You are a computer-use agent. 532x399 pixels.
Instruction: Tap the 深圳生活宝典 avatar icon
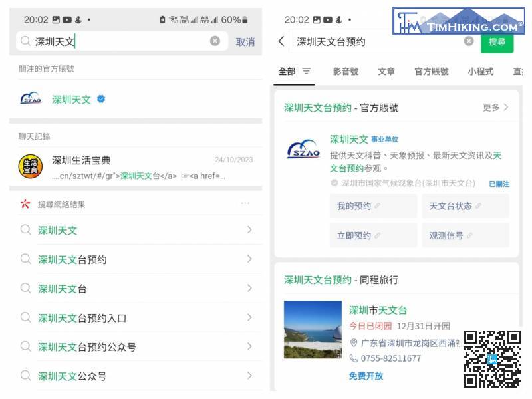(31, 166)
